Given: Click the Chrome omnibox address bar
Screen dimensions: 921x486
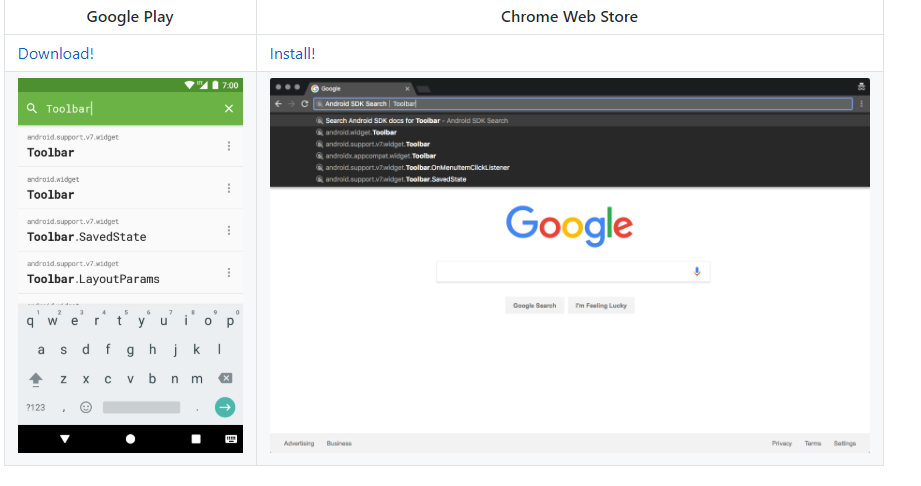Looking at the screenshot, I should coord(583,104).
